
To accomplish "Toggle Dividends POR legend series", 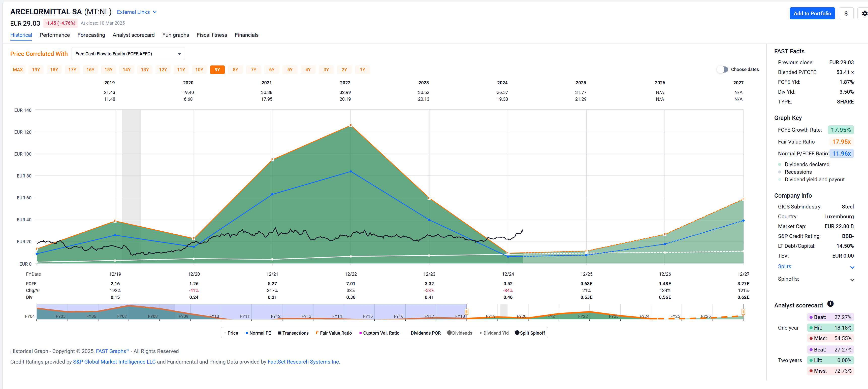I will pyautogui.click(x=426, y=333).
